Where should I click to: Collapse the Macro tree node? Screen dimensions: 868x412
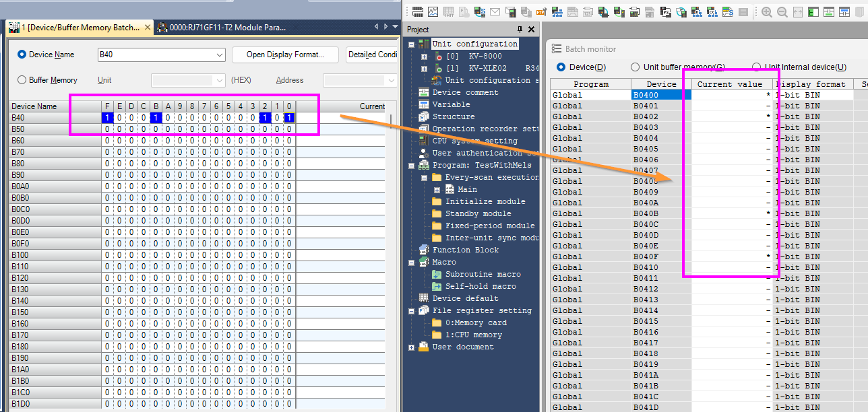[x=411, y=262]
